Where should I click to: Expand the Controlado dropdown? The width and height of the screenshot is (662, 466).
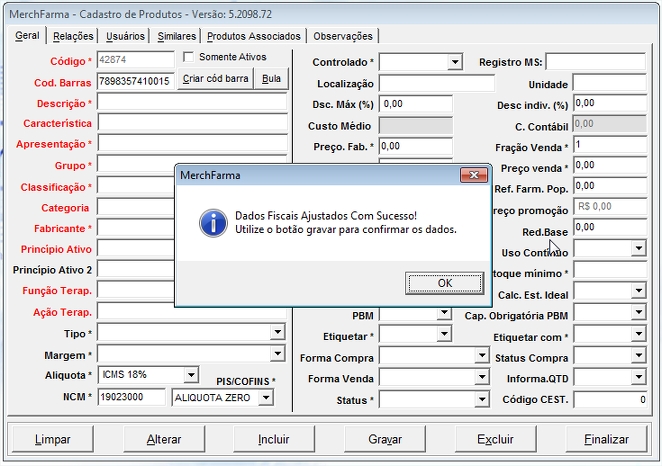tap(455, 62)
